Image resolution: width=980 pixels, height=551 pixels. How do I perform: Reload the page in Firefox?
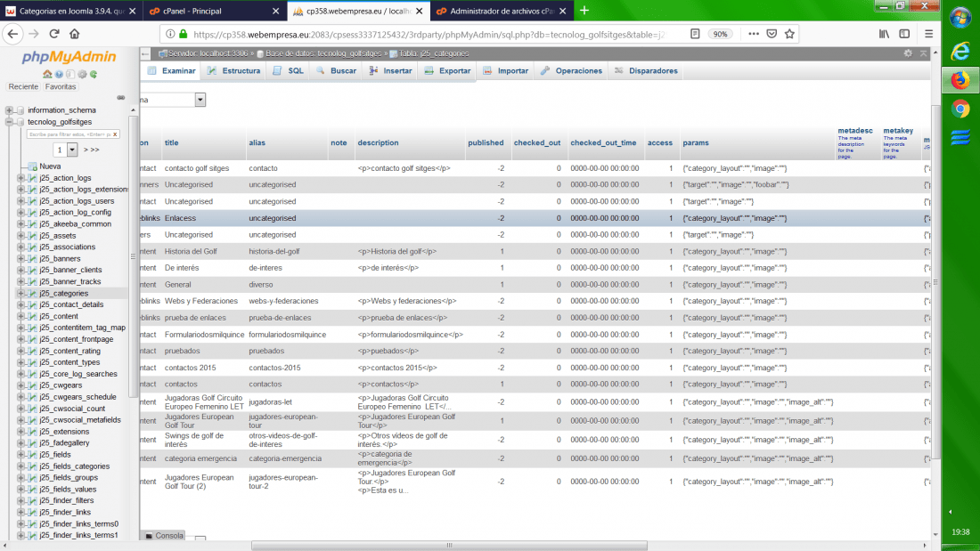click(x=54, y=34)
